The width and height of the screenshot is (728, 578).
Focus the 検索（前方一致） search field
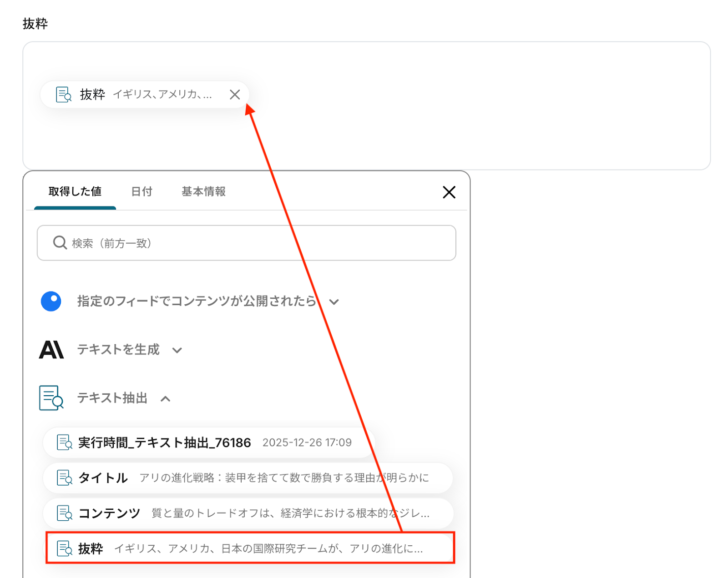246,243
